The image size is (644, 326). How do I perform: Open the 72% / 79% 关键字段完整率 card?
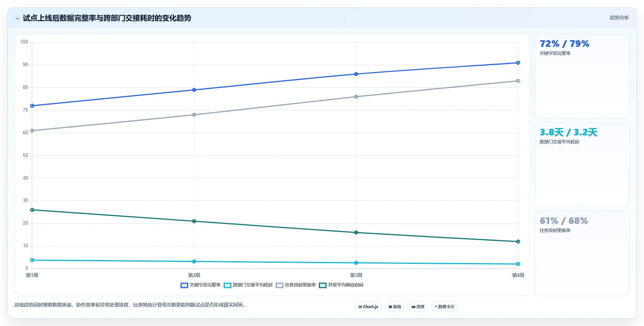click(x=582, y=76)
